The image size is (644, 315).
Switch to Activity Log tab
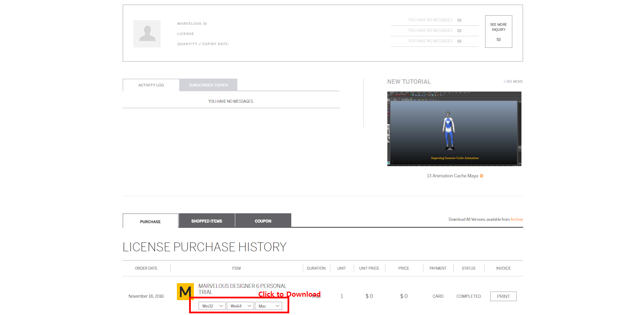coord(151,85)
